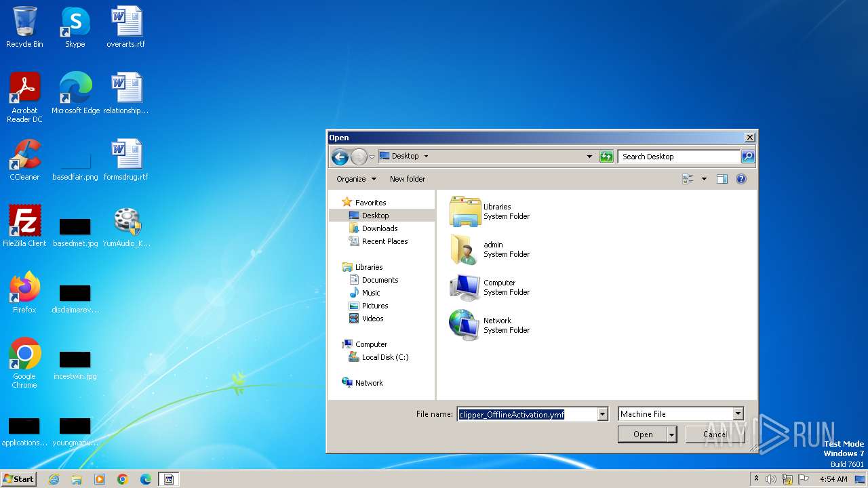Image resolution: width=868 pixels, height=488 pixels.
Task: Open recent locations dropdown next to Forward arrow
Action: coord(372,157)
